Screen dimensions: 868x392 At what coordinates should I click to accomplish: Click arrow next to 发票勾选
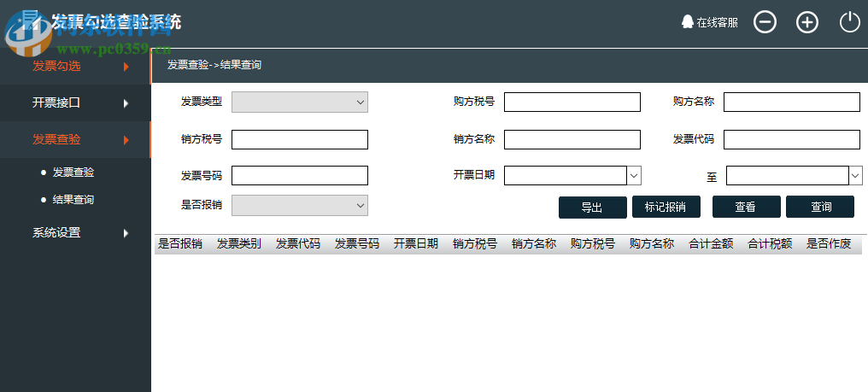[x=126, y=67]
